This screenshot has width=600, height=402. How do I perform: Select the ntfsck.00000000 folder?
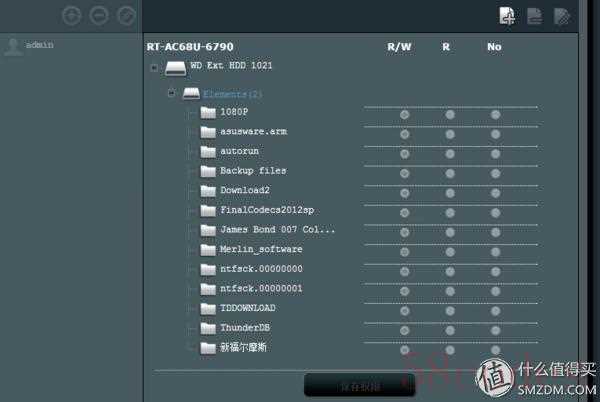point(261,269)
